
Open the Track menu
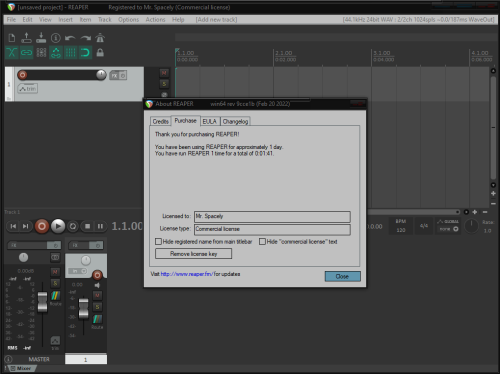pos(105,20)
